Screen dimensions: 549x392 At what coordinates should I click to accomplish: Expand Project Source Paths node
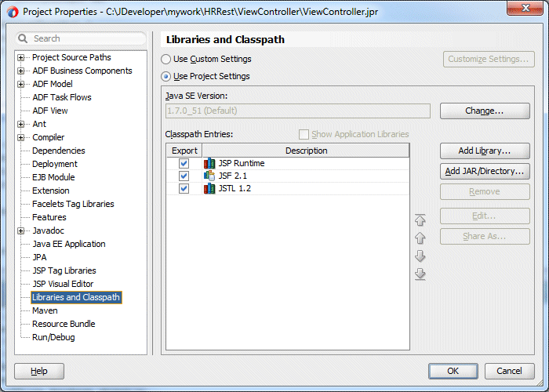21,57
